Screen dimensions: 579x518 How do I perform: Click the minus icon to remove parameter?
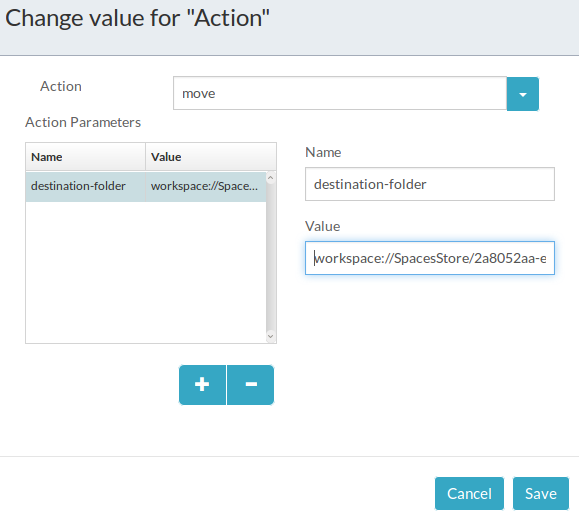pyautogui.click(x=251, y=385)
